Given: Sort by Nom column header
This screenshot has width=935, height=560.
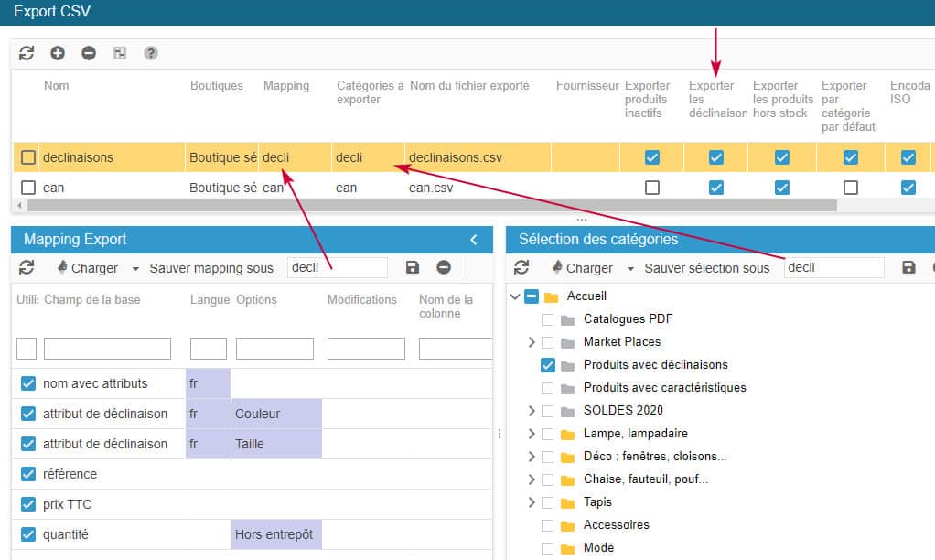Looking at the screenshot, I should coord(57,85).
